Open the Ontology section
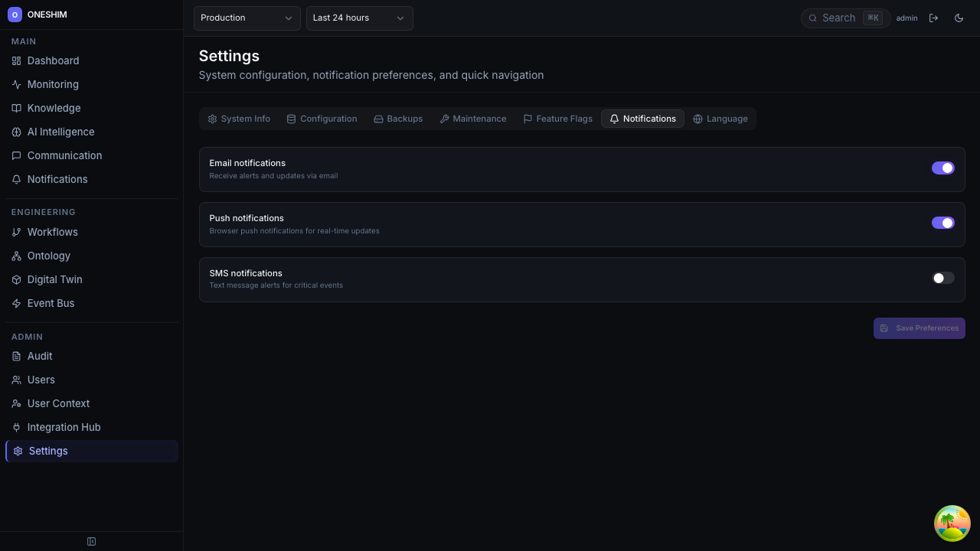The width and height of the screenshot is (980, 551). [x=47, y=256]
